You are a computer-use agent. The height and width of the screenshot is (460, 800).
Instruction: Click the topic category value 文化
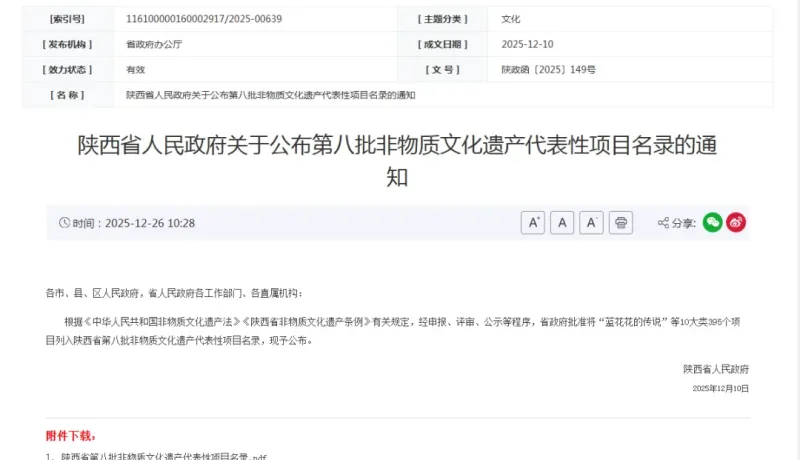(x=511, y=19)
